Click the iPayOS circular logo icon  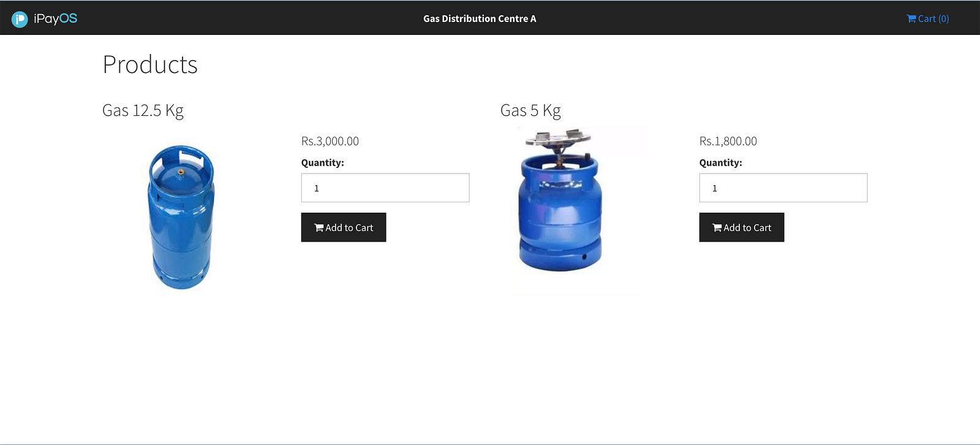tap(20, 20)
